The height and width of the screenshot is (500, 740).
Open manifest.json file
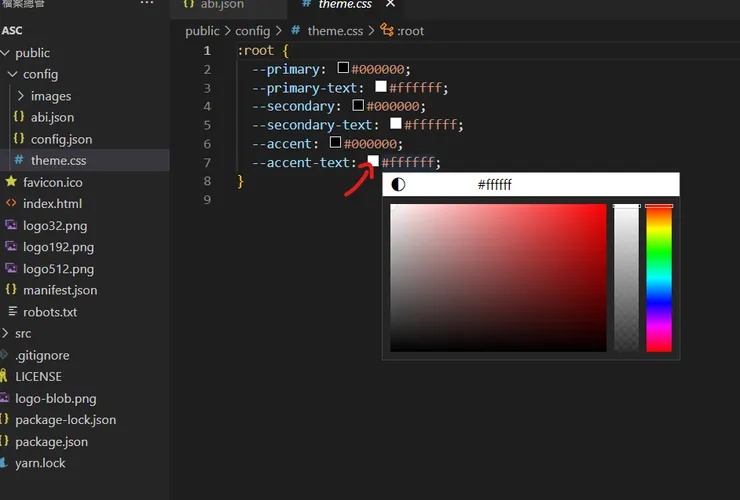pyautogui.click(x=60, y=290)
